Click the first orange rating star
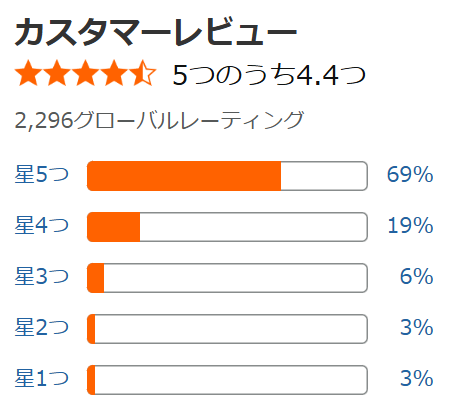 click(x=29, y=73)
